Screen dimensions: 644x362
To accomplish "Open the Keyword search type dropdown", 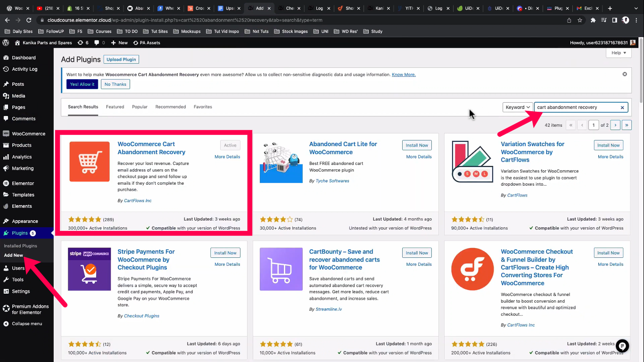I will click(518, 107).
